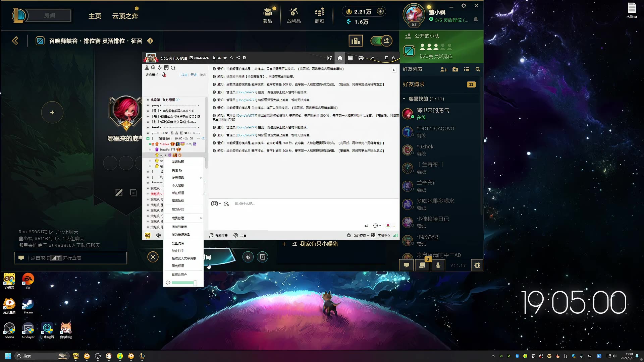Click the YY channel share icon

(x=238, y=58)
